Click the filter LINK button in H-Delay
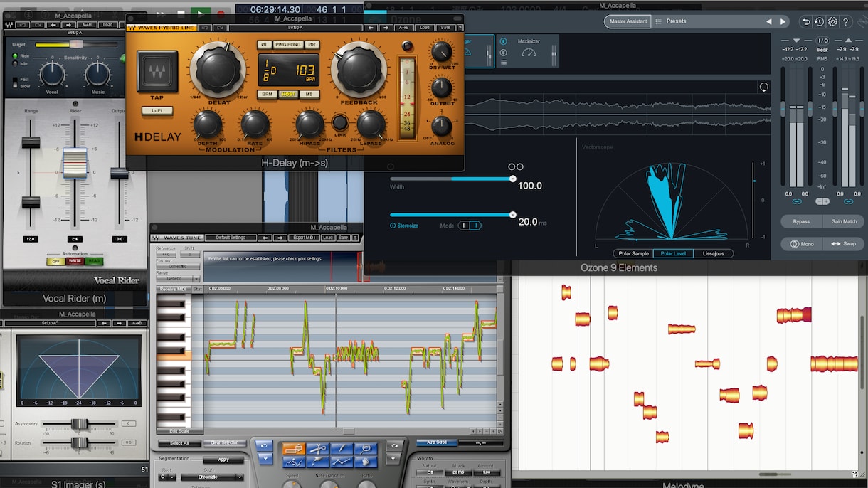The height and width of the screenshot is (488, 868). [x=339, y=122]
